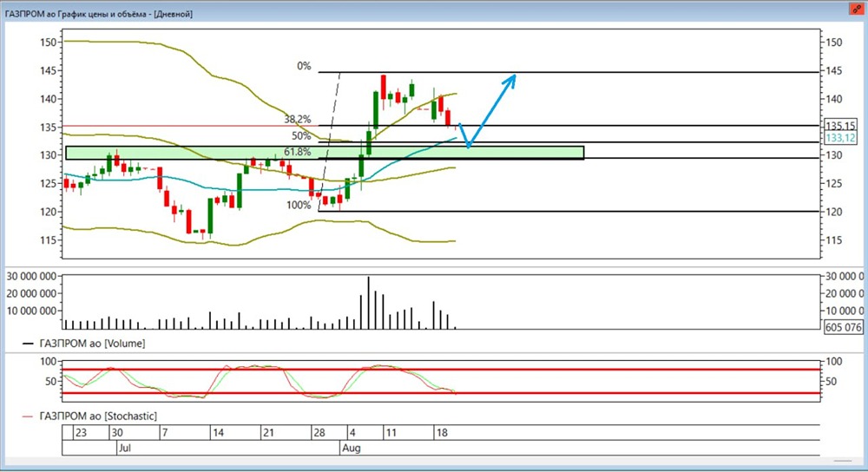Click date label '28' on time axis
The image size is (868, 472).
coord(319,433)
